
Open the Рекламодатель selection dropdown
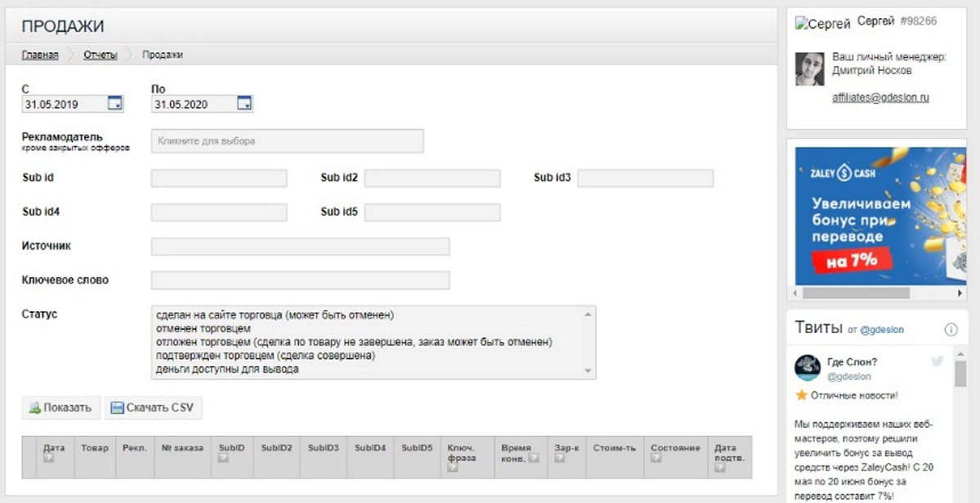point(287,141)
